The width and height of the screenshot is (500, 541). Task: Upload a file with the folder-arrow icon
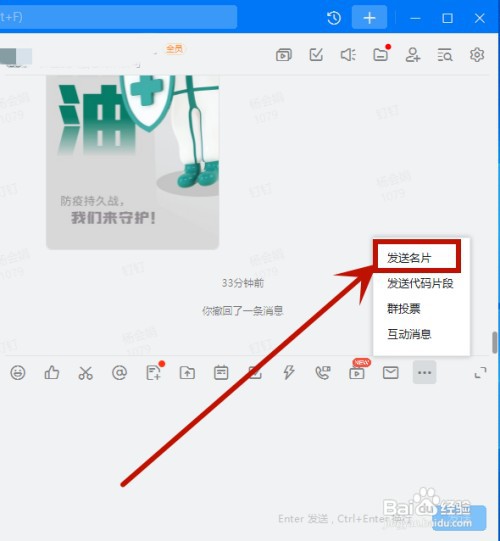click(187, 373)
